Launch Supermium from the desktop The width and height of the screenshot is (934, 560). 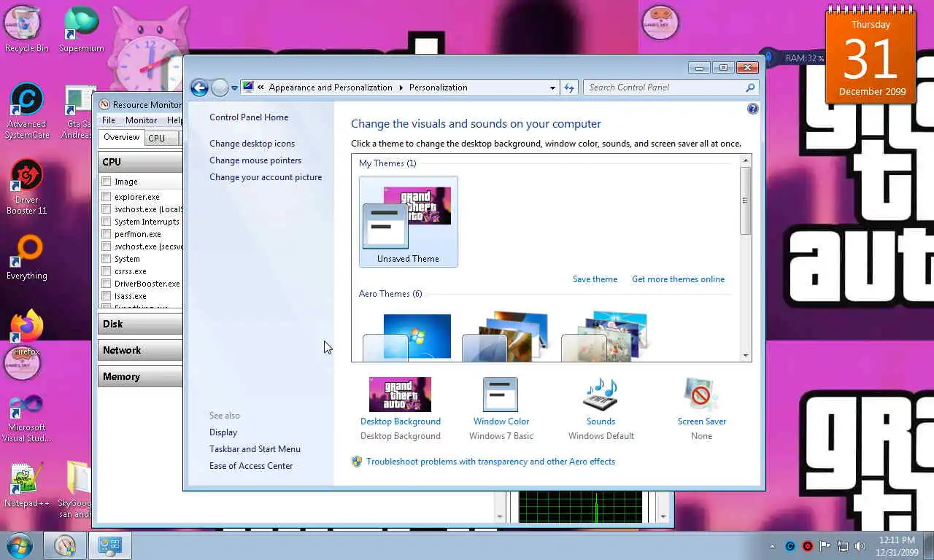[81, 29]
